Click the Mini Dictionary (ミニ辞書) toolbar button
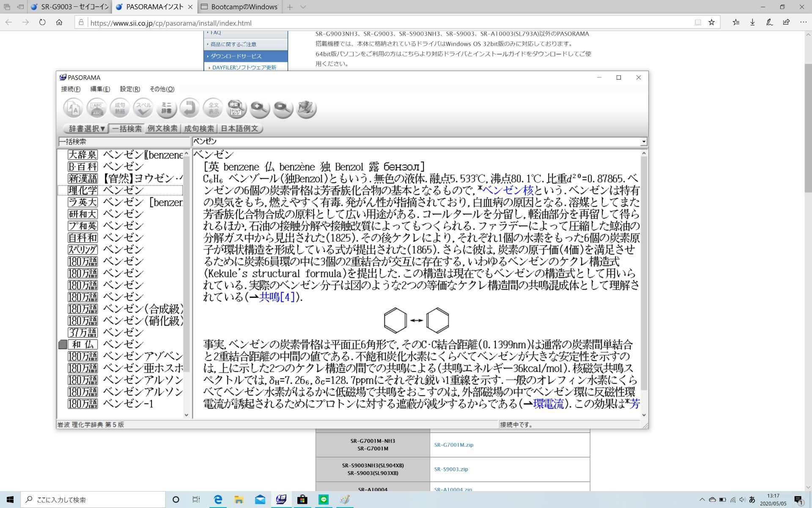Viewport: 812px width, 508px height. pyautogui.click(x=166, y=108)
